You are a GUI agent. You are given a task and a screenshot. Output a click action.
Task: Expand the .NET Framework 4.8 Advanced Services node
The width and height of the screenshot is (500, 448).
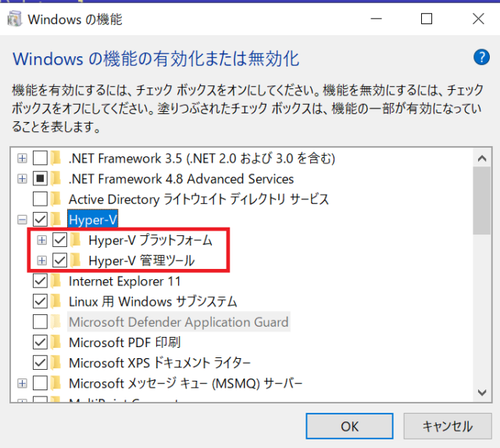(22, 179)
